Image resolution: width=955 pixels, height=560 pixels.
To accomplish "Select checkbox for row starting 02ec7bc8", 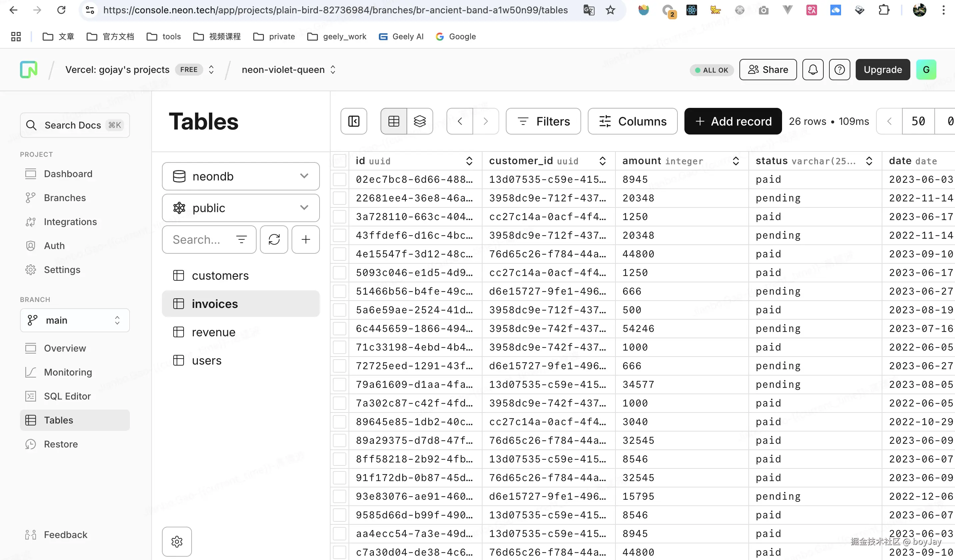I will coord(340,179).
